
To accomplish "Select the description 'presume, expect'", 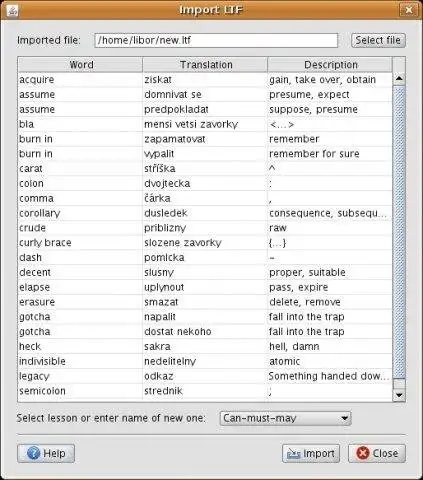I will (x=330, y=94).
